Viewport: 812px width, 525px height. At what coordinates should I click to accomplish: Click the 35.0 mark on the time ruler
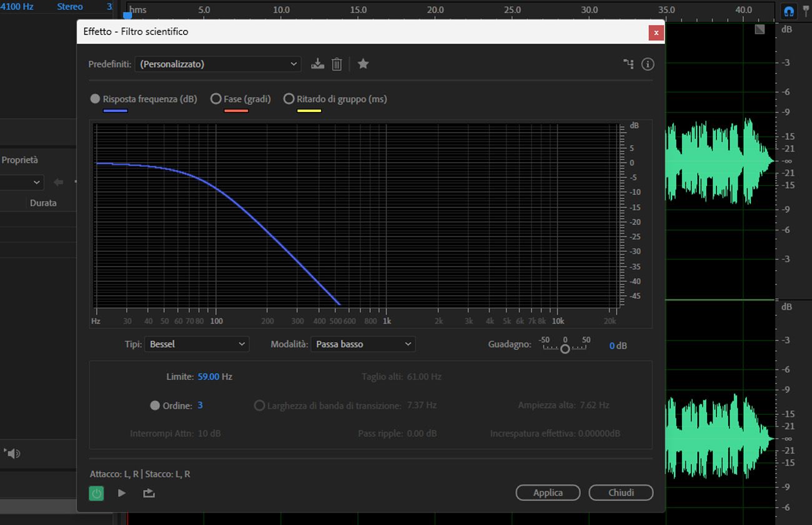click(667, 10)
